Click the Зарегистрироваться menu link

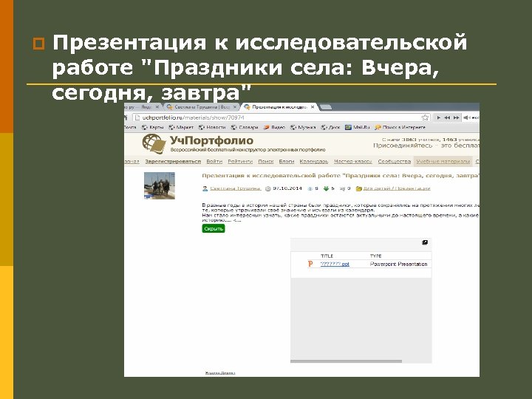(x=173, y=162)
